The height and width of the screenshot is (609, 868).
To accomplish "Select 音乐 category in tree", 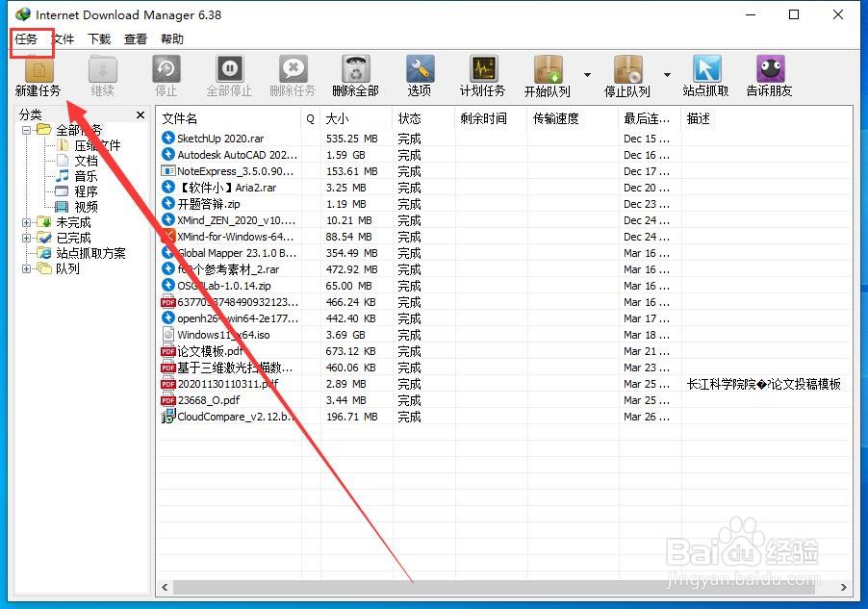I will tap(86, 176).
